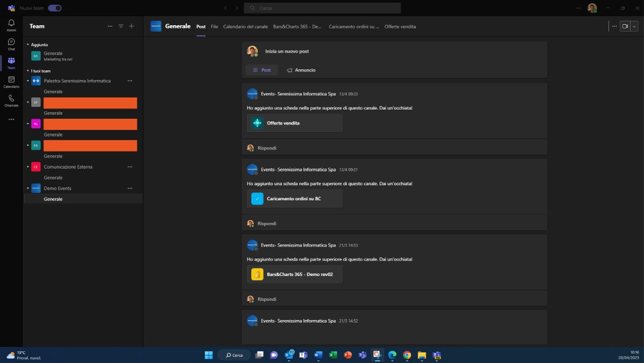Viewport: 644px width, 363px height.
Task: Open the Caricamento ordini su BC card
Action: tap(294, 198)
